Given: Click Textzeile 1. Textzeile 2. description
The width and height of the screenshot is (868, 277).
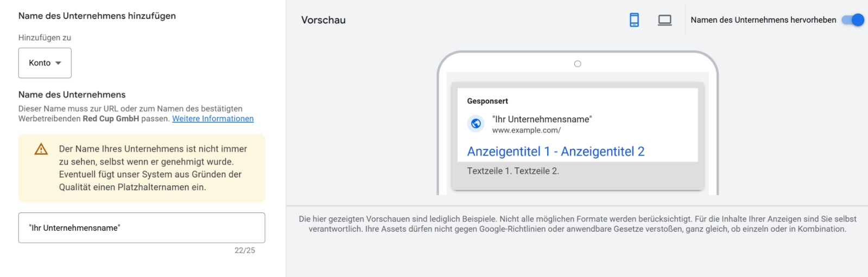Looking at the screenshot, I should [513, 171].
